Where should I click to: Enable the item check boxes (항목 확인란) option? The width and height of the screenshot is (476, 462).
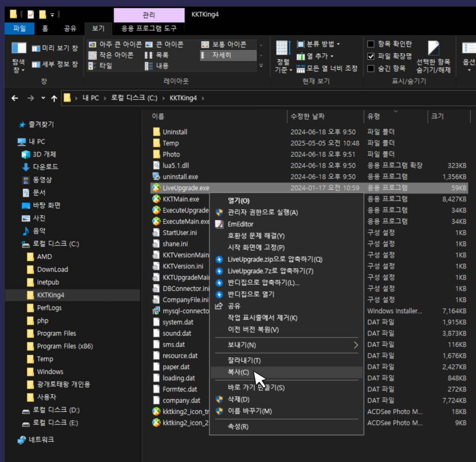(371, 44)
